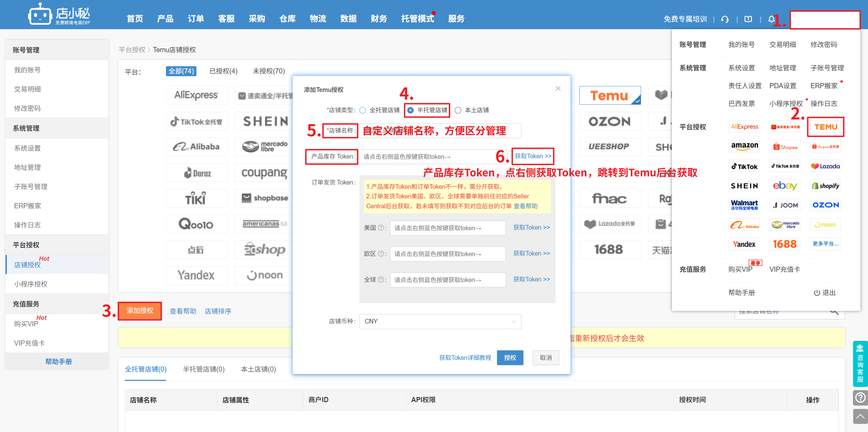Click the notification bell icon

pyautogui.click(x=771, y=19)
